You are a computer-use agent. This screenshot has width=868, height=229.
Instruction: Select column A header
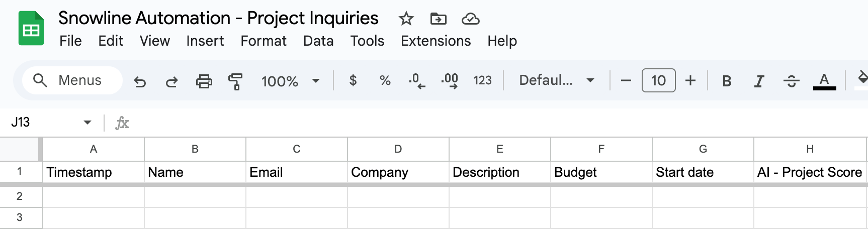pyautogui.click(x=94, y=149)
